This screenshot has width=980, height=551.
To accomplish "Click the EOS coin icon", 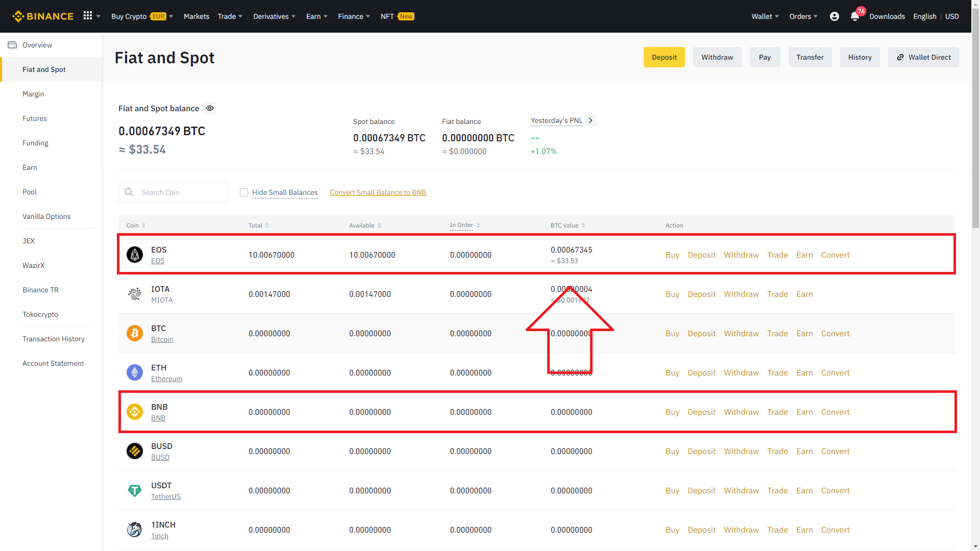I will pyautogui.click(x=135, y=255).
